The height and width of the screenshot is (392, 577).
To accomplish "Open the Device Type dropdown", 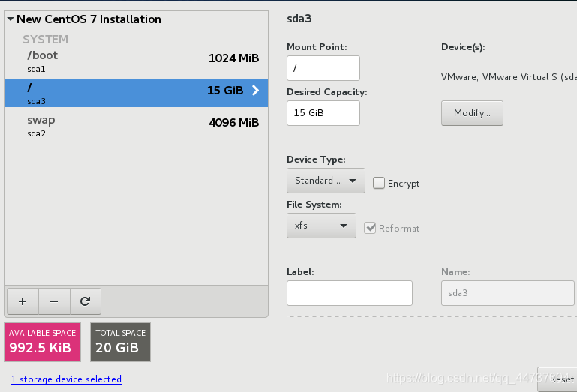I will 326,181.
